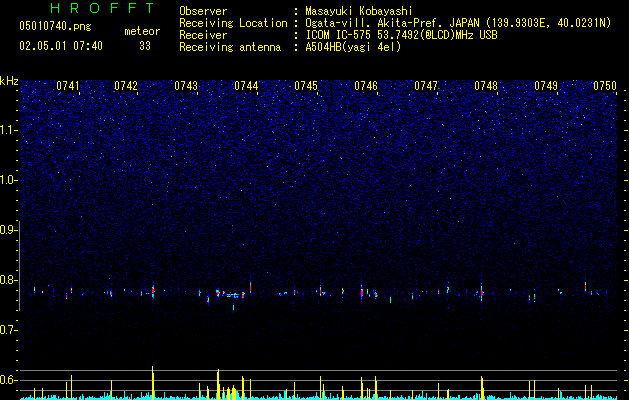The width and height of the screenshot is (629, 400).
Task: Click the kHz axis unit label
Action: (x=9, y=81)
